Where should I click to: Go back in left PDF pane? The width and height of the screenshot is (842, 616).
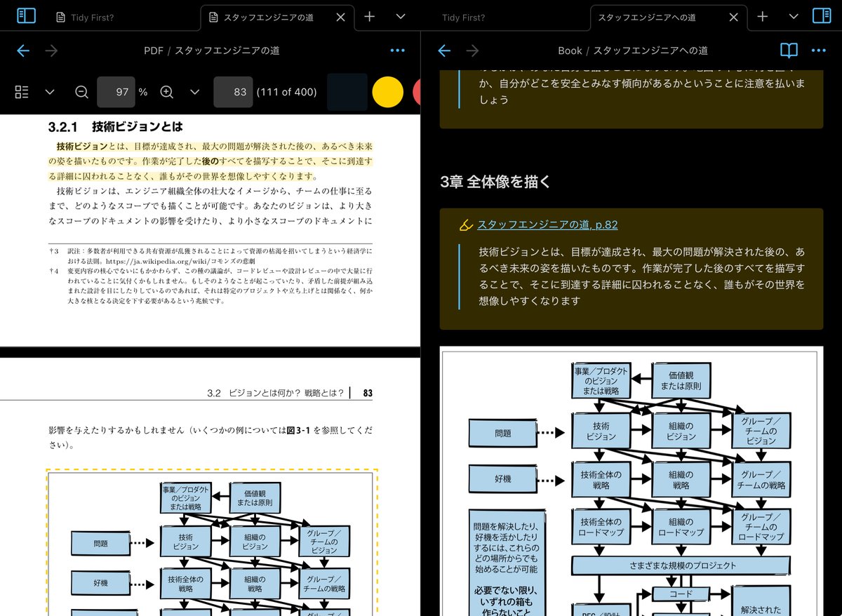click(x=23, y=51)
